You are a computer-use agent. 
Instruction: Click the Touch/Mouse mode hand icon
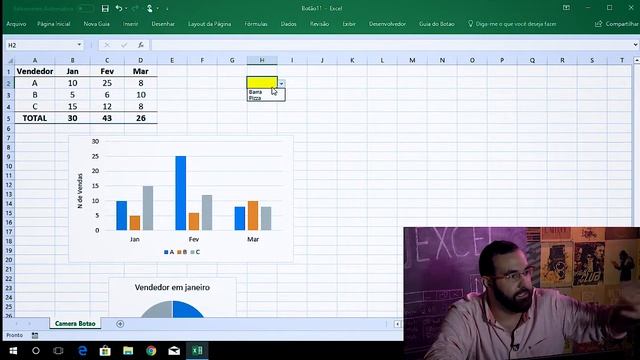pos(150,8)
